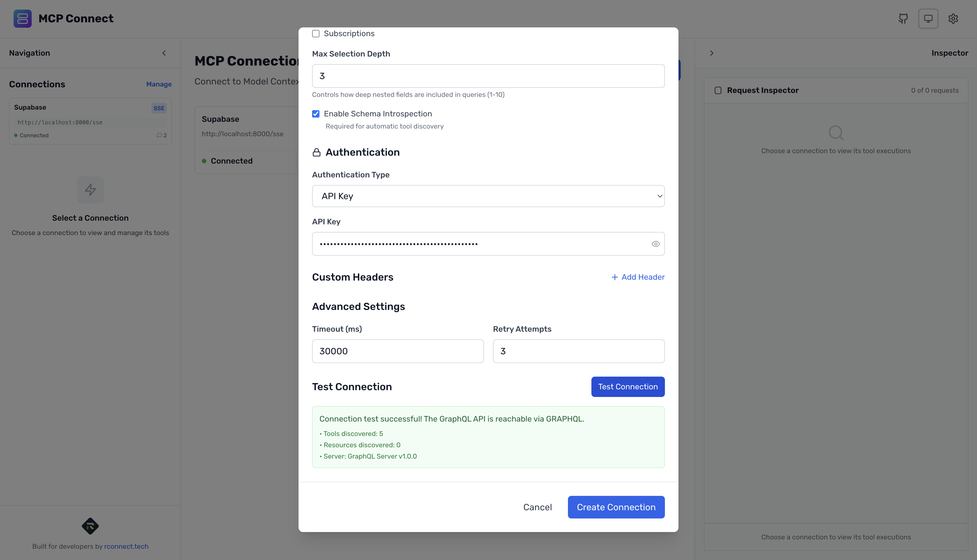Click the Authentication lock icon

coord(316,152)
